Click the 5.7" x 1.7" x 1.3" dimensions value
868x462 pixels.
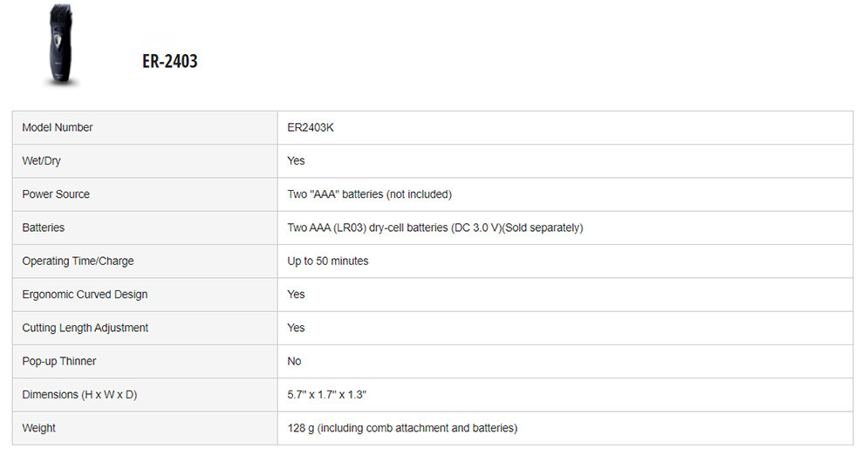point(326,395)
